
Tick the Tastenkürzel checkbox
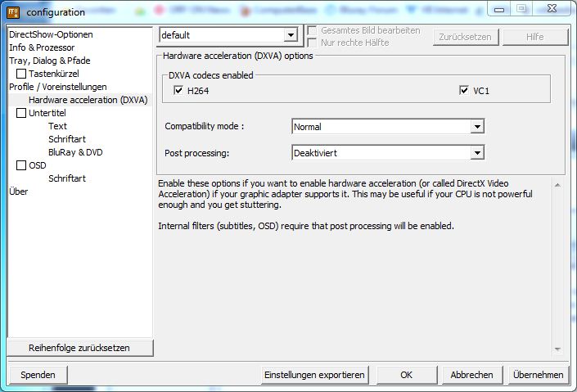click(22, 74)
